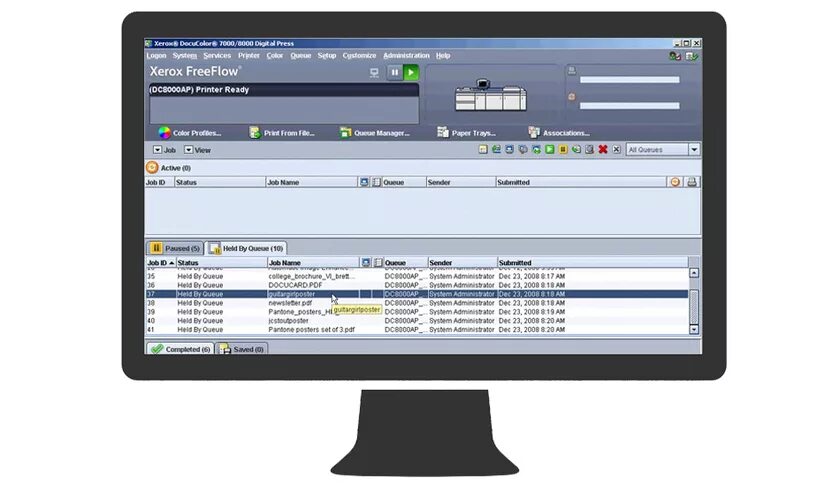Screen dimensions: 840x486
Task: Select the college_brochure_VI_brett job row
Action: pyautogui.click(x=417, y=276)
